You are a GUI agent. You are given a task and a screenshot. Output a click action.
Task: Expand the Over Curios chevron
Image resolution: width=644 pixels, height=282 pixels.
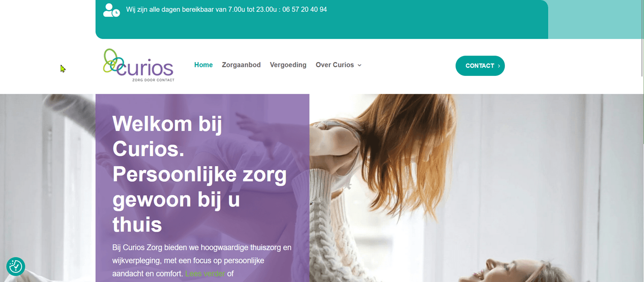tap(359, 65)
